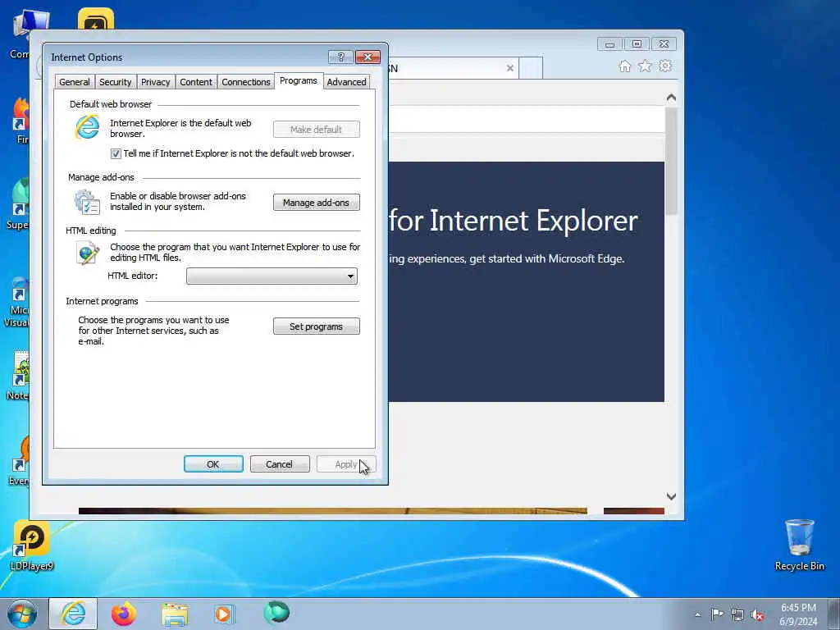Click the muted volume tray icon
The height and width of the screenshot is (630, 840).
[x=757, y=614]
